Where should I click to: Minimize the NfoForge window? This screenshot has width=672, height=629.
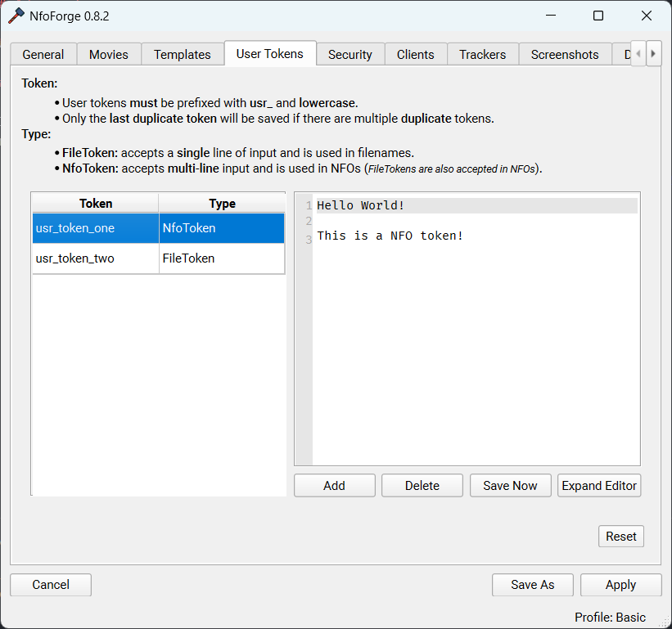551,16
